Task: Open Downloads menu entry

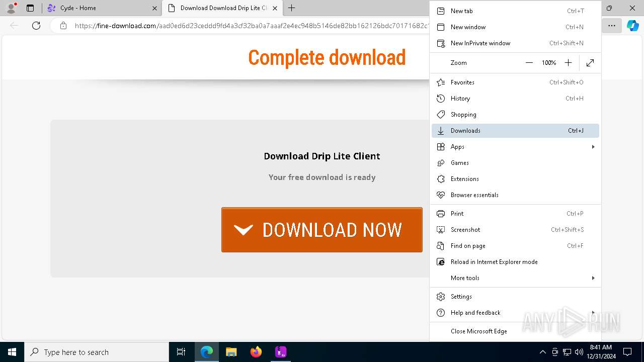Action: (x=515, y=131)
